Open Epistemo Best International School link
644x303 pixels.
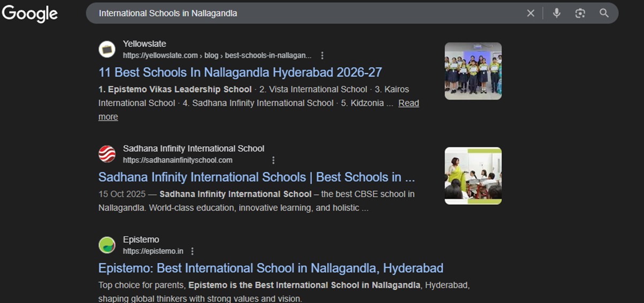click(271, 268)
